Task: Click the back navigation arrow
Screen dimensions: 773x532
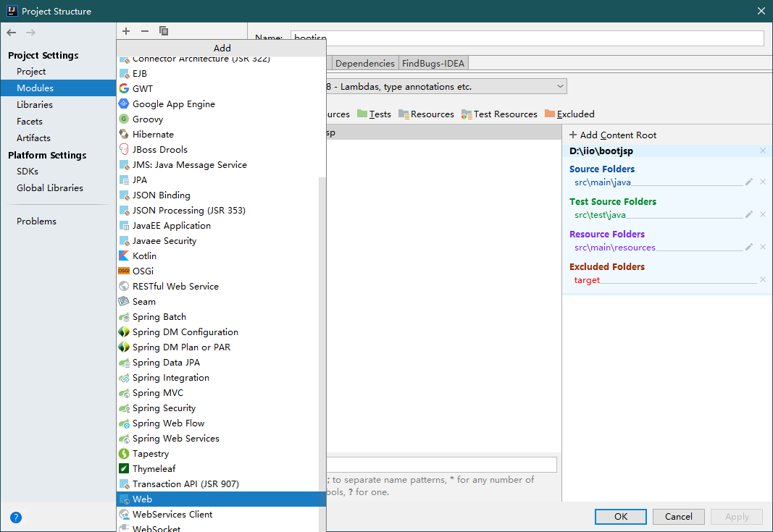Action: (x=12, y=33)
